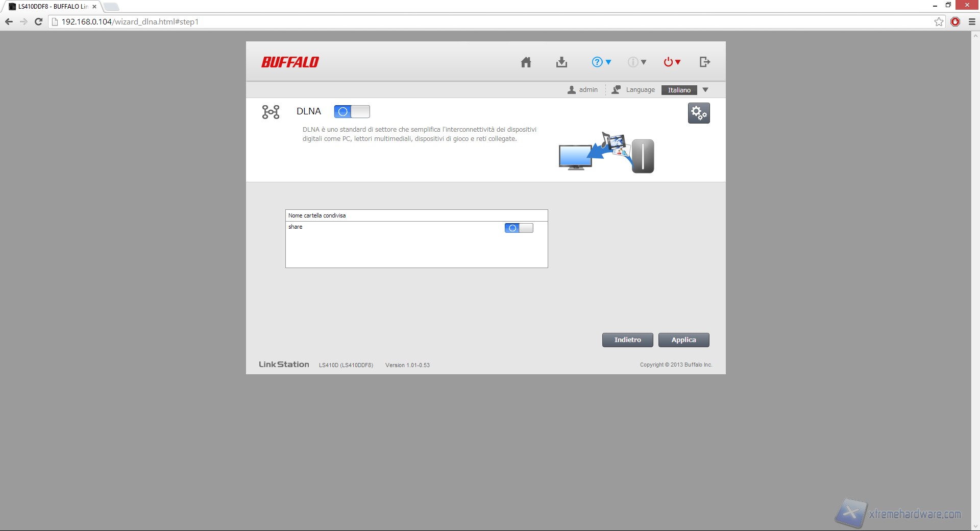The image size is (980, 531).
Task: Click the browser back arrow
Action: point(9,21)
